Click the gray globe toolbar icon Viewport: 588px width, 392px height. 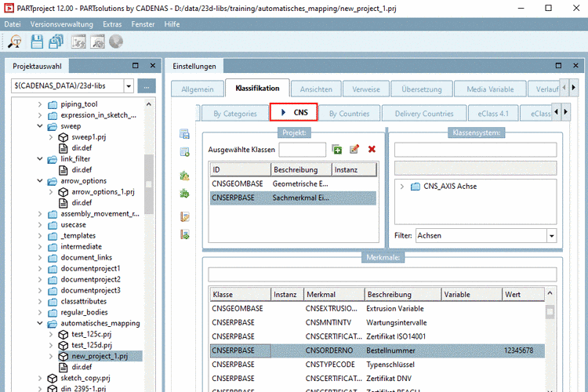coord(116,42)
